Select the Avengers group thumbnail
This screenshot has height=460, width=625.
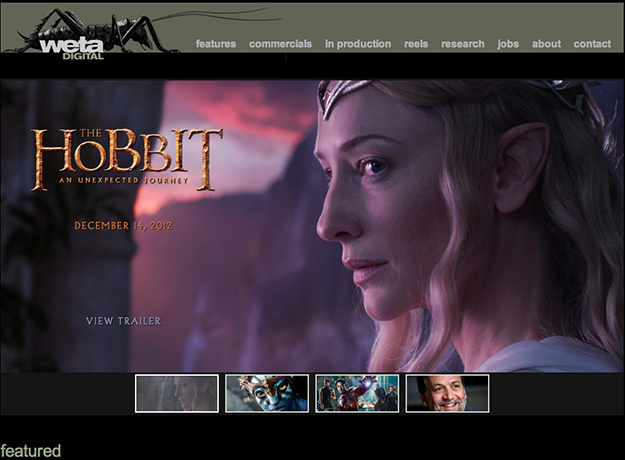tap(357, 393)
